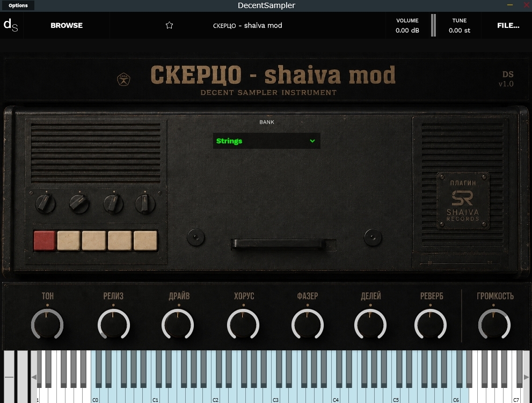Screen dimensions: 532x403
Task: Click the third beige square button
Action: click(120, 240)
